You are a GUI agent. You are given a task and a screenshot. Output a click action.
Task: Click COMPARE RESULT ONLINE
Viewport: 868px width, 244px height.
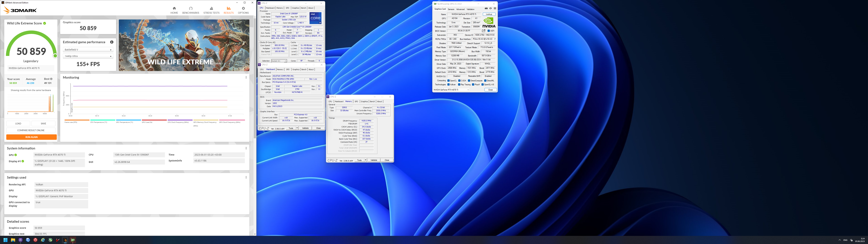[31, 130]
